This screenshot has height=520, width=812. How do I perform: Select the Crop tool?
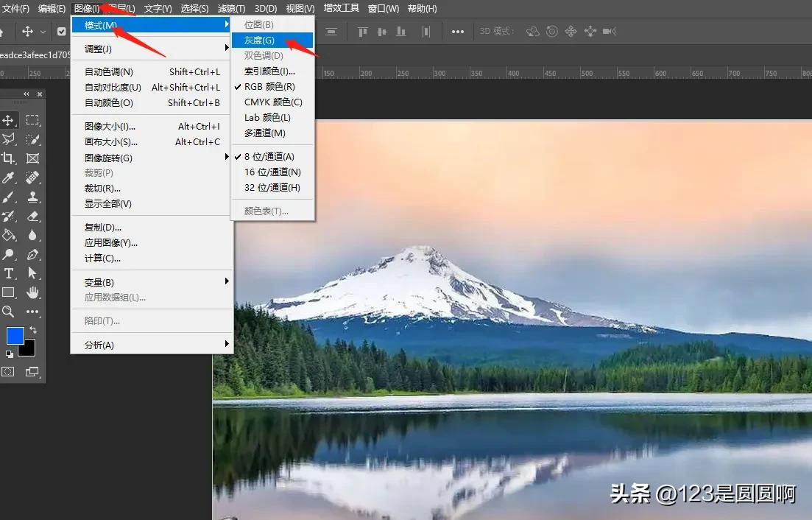10,158
